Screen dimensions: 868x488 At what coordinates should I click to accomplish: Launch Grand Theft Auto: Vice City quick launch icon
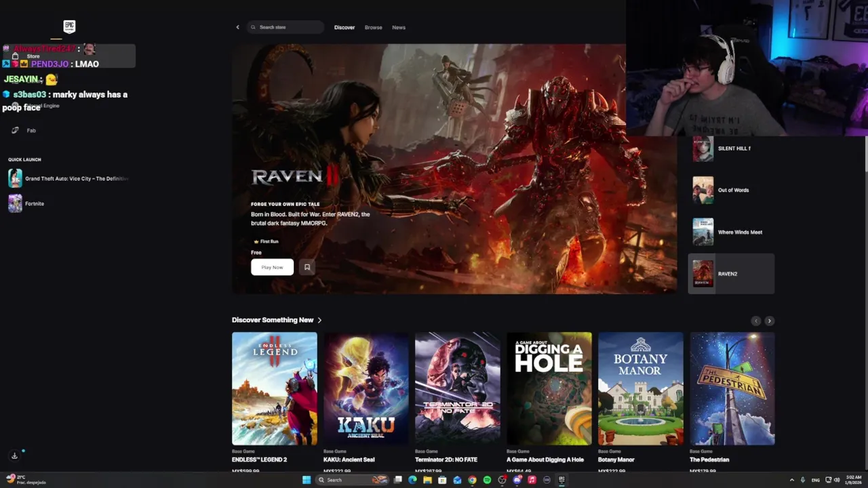coord(15,178)
